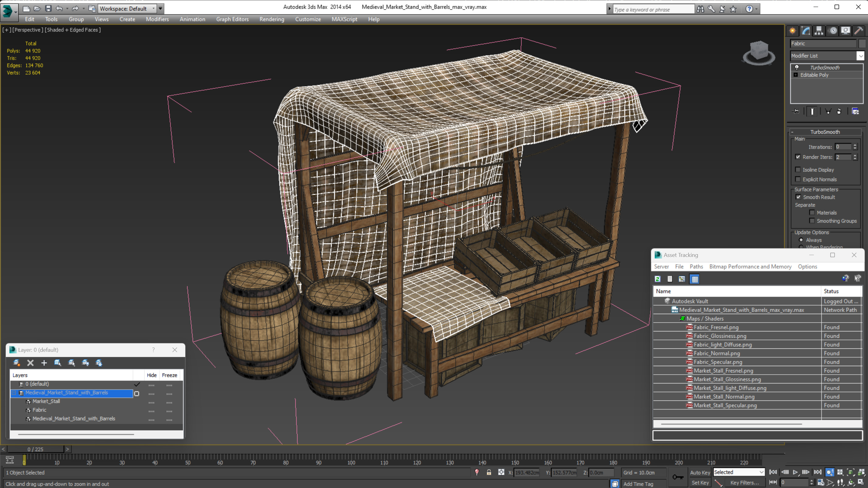868x488 pixels.
Task: Click the Save File disk icon
Action: pyautogui.click(x=48, y=9)
